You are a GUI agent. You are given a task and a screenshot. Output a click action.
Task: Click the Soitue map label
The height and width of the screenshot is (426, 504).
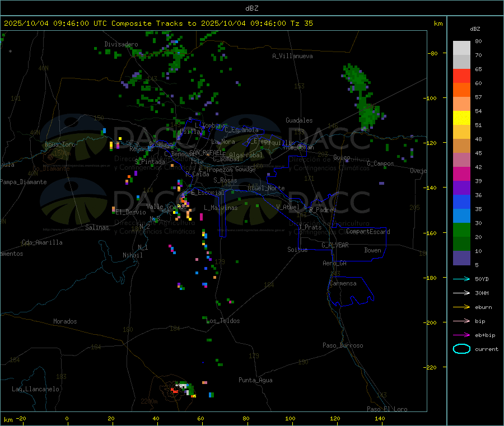click(297, 250)
